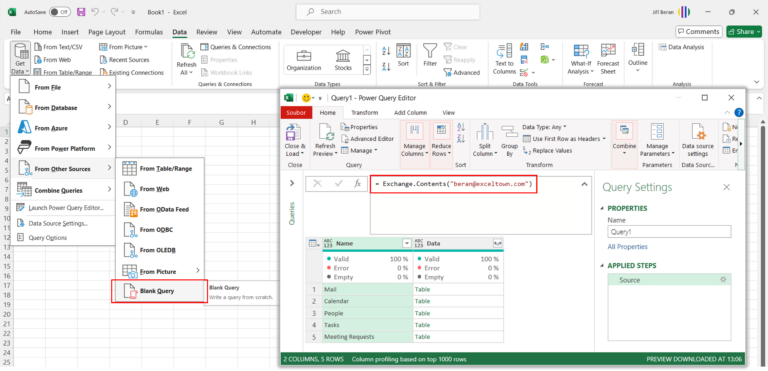Open the Soubor file tab
768x371 pixels.
[x=296, y=113]
